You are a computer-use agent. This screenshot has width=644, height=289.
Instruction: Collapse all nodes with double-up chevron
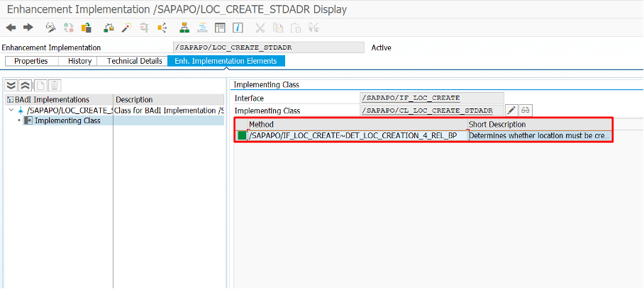[x=25, y=86]
